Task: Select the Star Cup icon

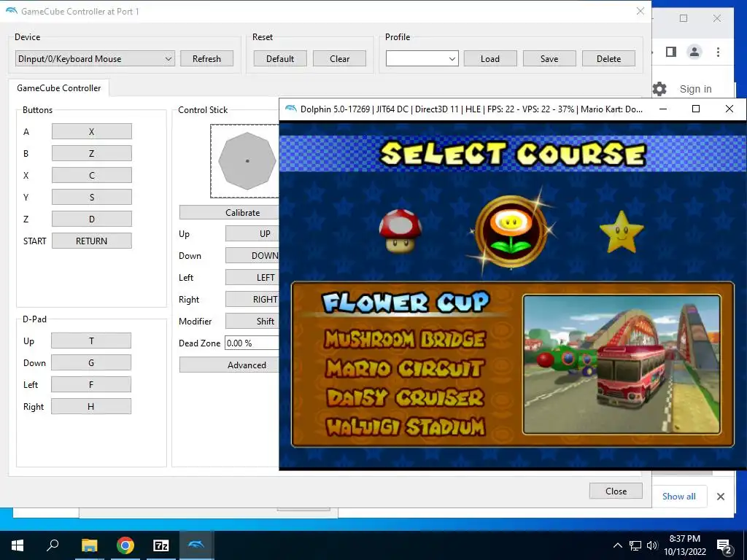Action: click(622, 233)
